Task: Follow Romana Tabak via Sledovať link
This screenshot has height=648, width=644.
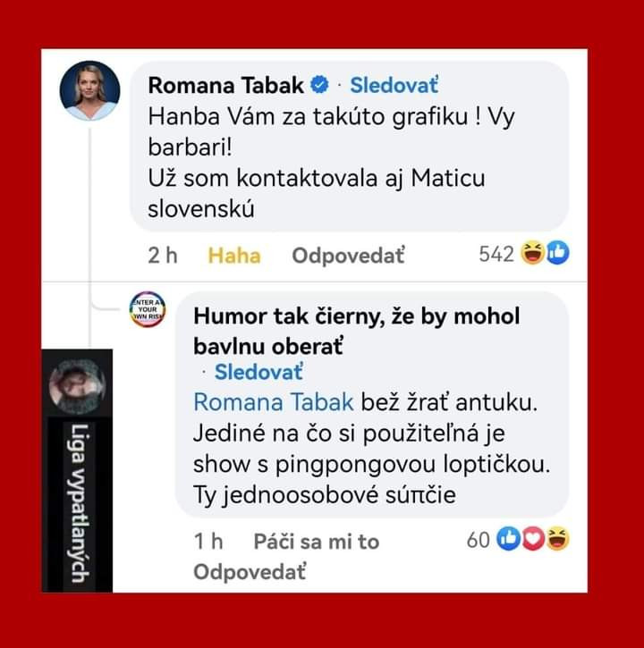Action: (394, 85)
